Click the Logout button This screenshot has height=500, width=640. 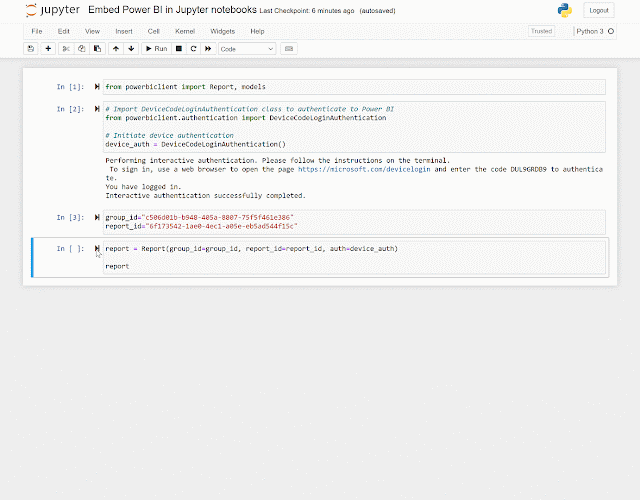[599, 11]
